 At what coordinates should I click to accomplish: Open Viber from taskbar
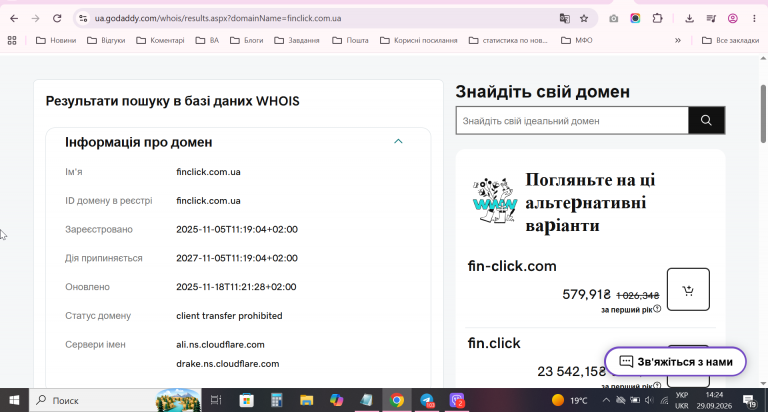457,400
